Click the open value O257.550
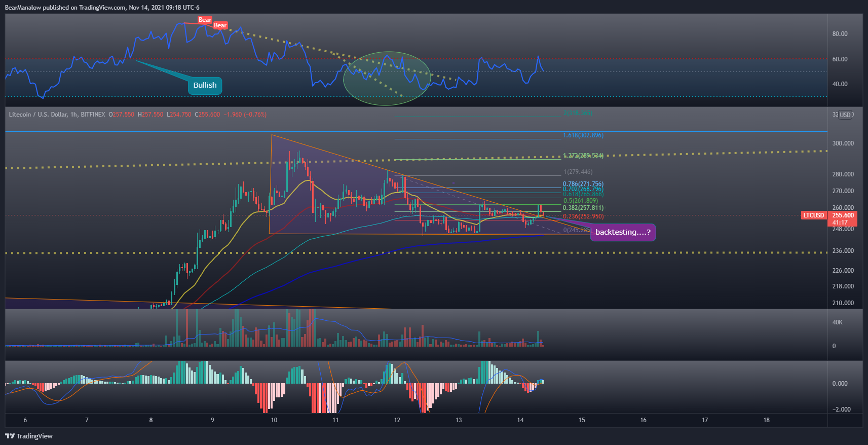Image resolution: width=868 pixels, height=445 pixels. tap(121, 115)
